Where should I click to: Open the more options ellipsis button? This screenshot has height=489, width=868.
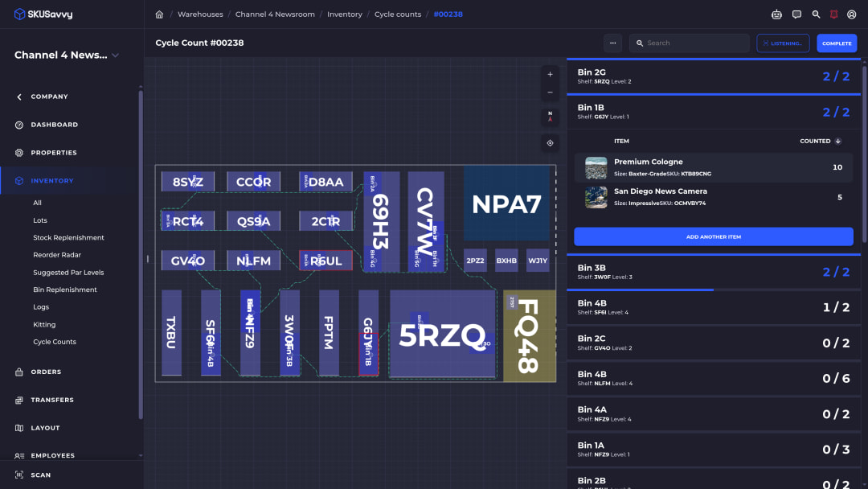(612, 43)
